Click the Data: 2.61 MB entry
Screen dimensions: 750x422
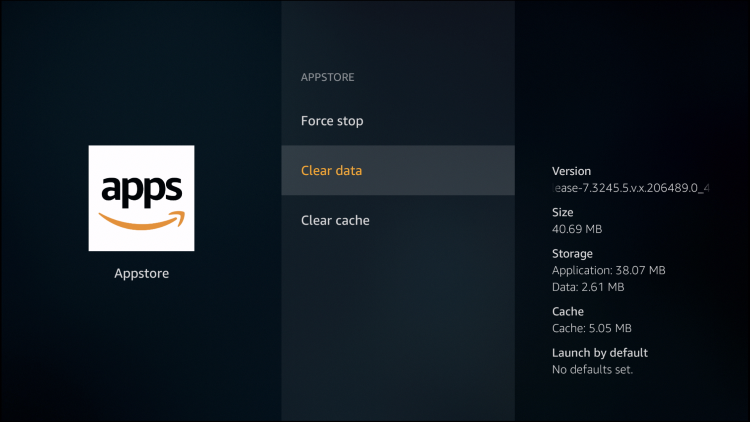click(588, 287)
